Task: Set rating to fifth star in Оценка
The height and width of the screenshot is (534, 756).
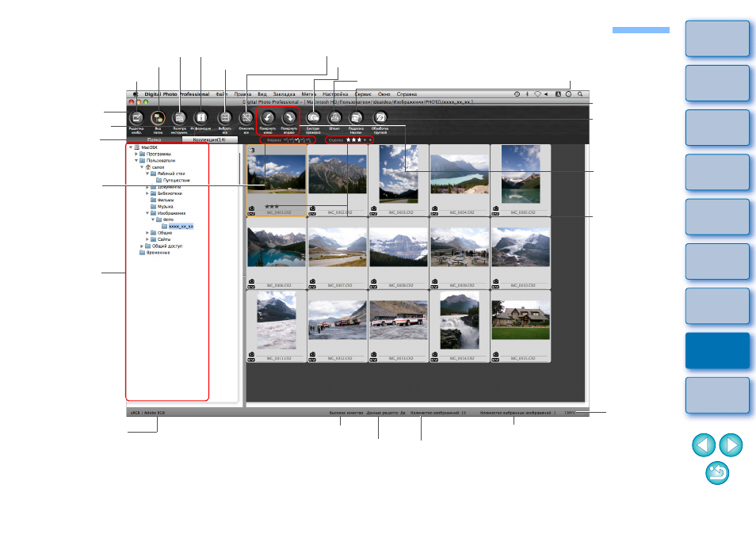Action: tap(370, 139)
